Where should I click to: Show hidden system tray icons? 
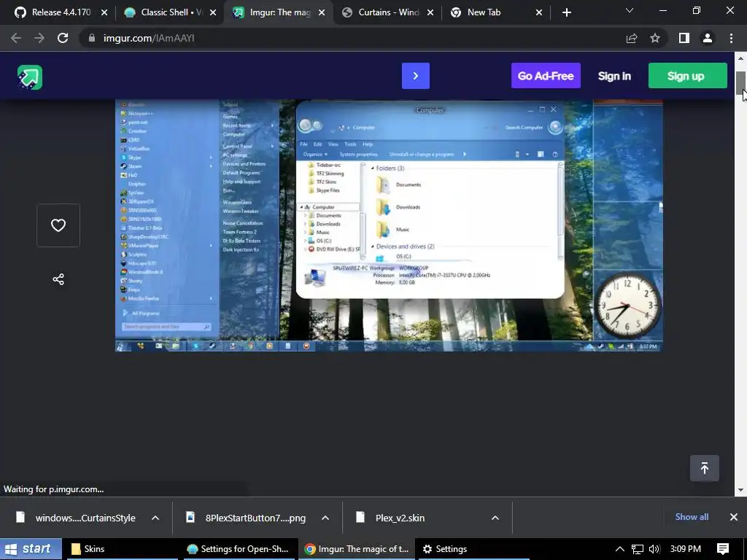click(620, 549)
